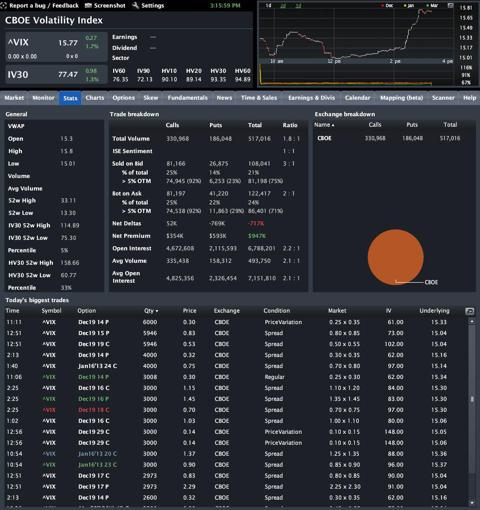Click the Net Premium total $947K
The image size is (480, 510).
(x=257, y=236)
